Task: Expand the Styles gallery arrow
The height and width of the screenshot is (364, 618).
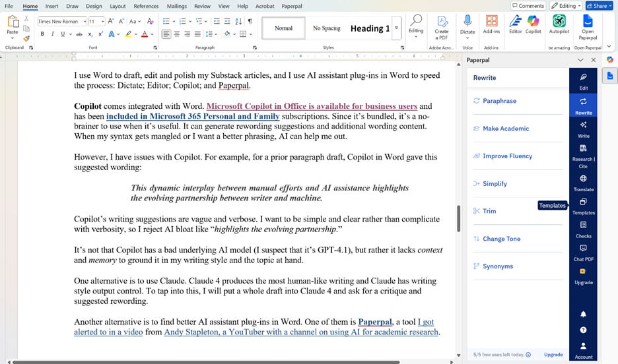Action: (x=397, y=28)
